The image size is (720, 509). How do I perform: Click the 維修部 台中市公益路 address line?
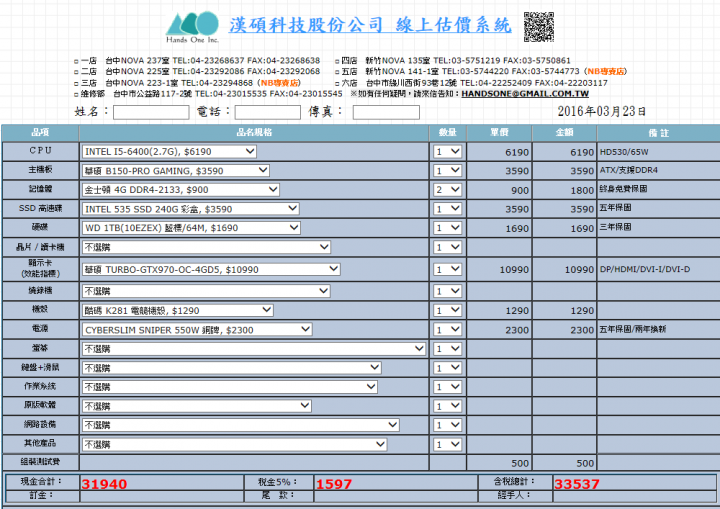click(x=208, y=94)
